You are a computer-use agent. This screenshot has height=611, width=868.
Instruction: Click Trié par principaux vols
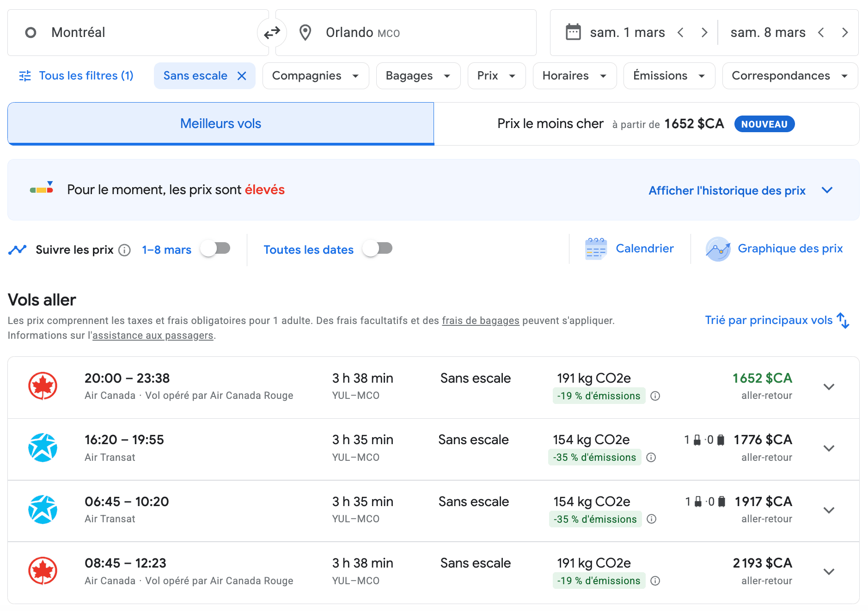769,320
